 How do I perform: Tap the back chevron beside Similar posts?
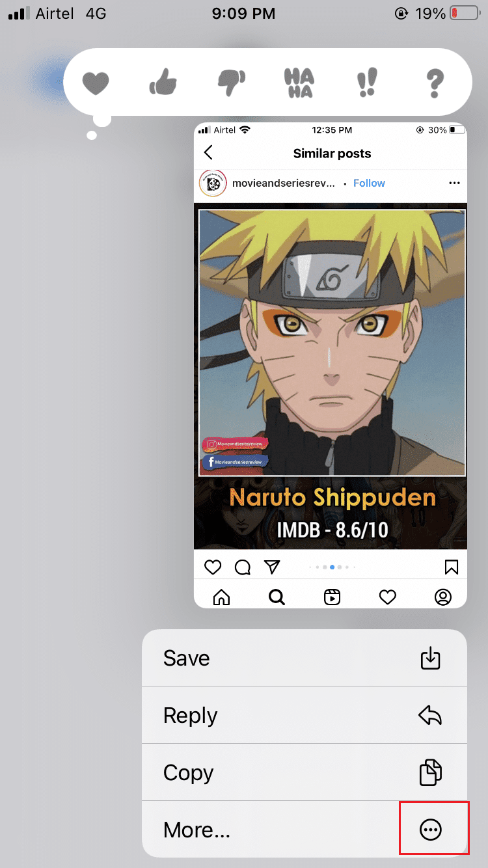208,153
